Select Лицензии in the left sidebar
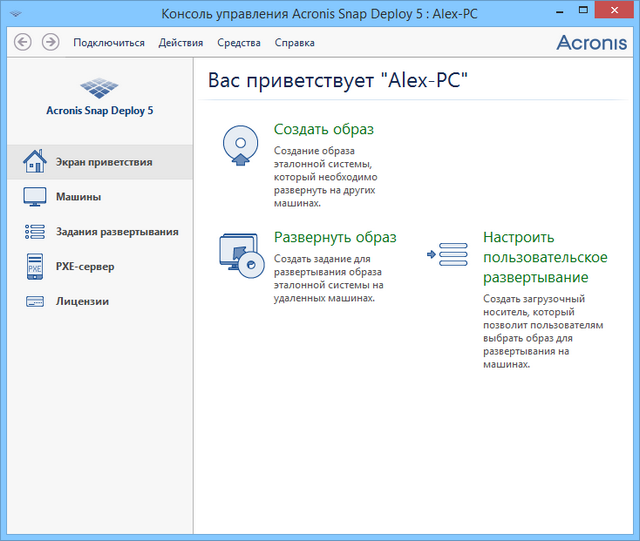Viewport: 640px width, 541px height. tap(82, 302)
